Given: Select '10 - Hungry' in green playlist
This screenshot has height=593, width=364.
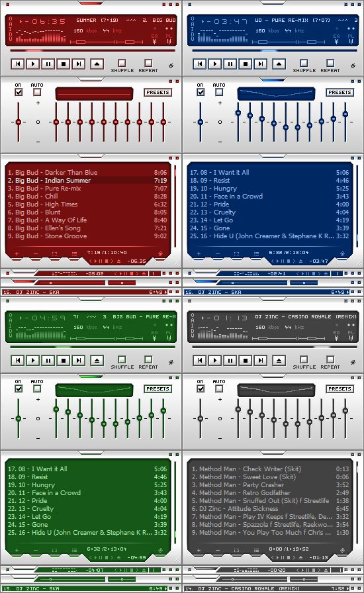Looking at the screenshot, I should (87, 485).
